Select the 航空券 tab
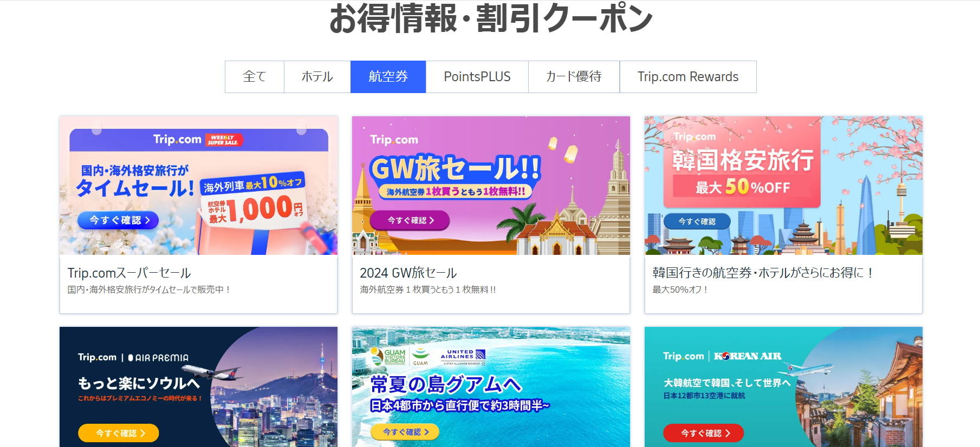 click(388, 77)
